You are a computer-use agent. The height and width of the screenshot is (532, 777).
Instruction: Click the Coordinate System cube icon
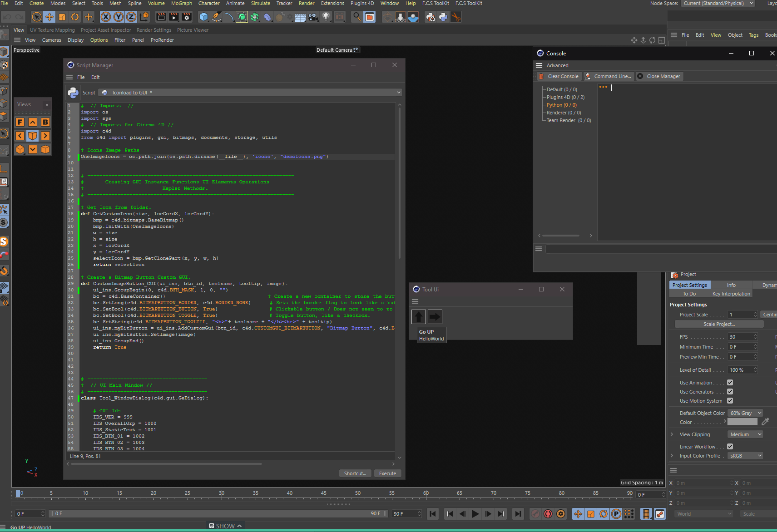click(x=144, y=17)
